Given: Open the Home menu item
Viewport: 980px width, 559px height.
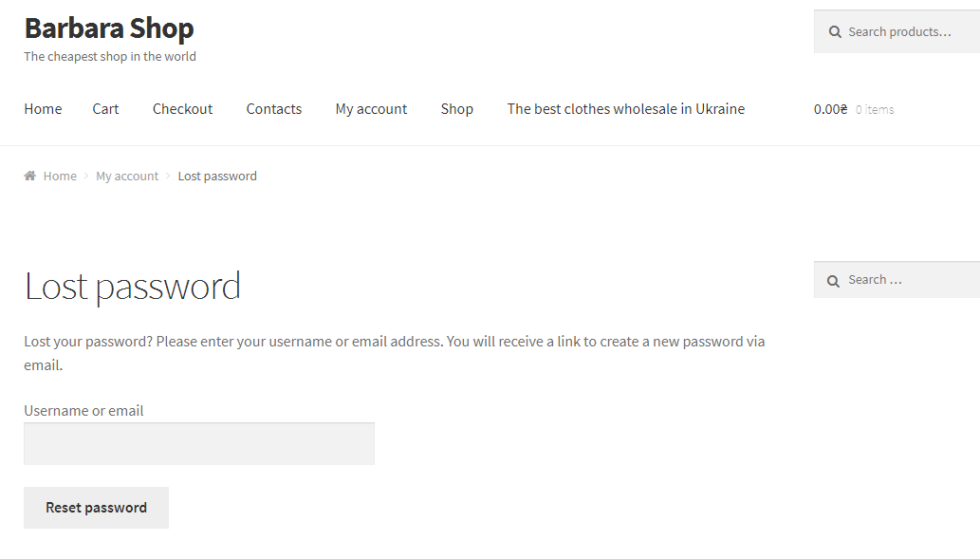Looking at the screenshot, I should (x=43, y=109).
